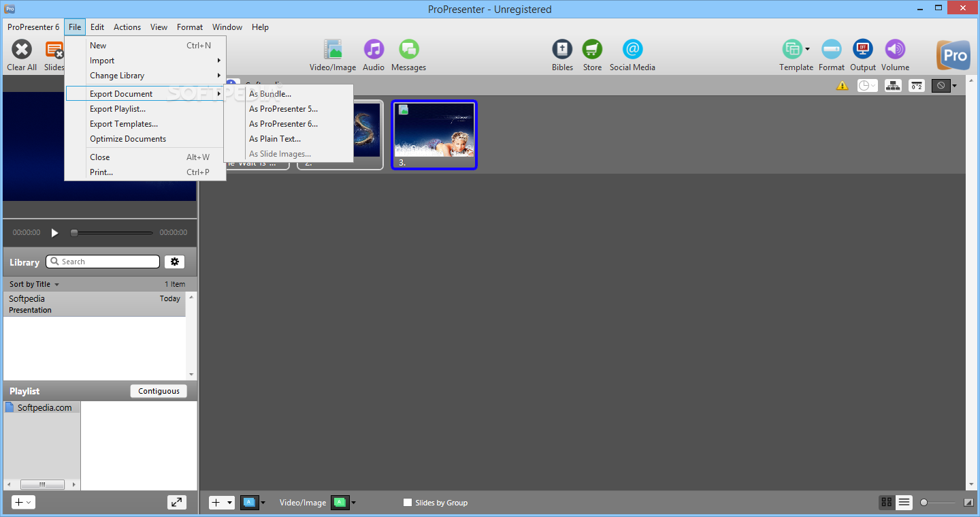Switch to list view of slides

[904, 502]
